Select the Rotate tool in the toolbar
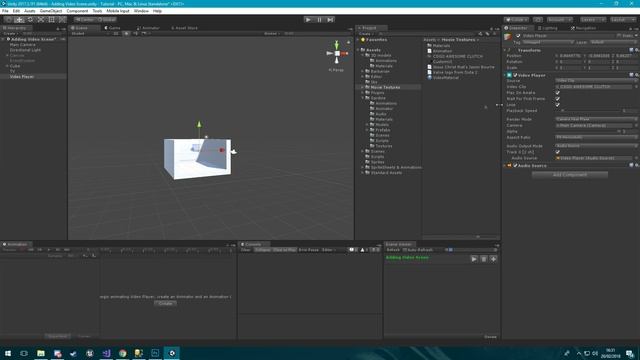 pos(30,20)
